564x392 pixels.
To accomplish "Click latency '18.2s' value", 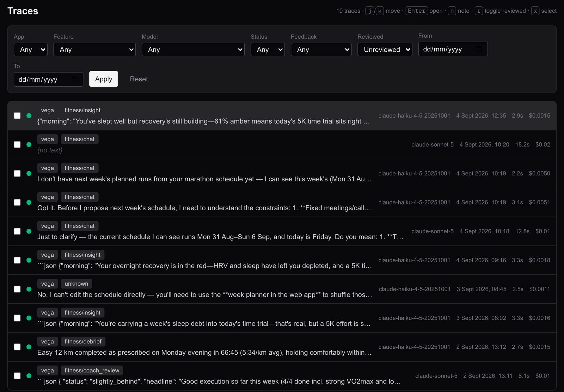I will [522, 144].
